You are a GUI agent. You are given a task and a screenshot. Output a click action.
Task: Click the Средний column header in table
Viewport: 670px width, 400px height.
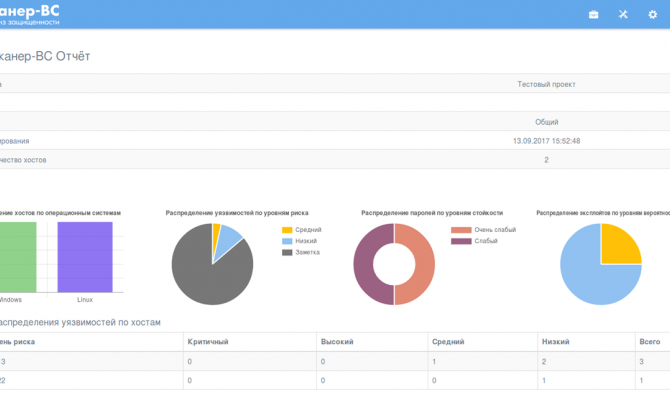pyautogui.click(x=448, y=342)
